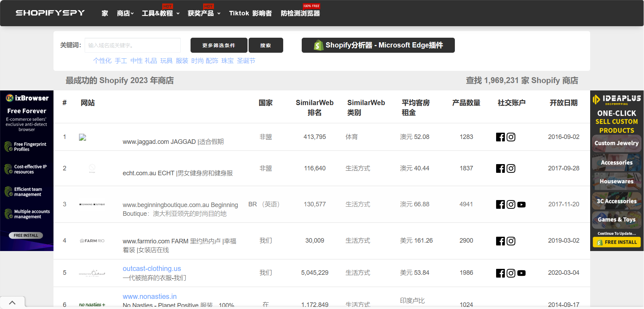Click echt.com.au ECHT store title
This screenshot has width=644, height=309.
click(x=178, y=173)
